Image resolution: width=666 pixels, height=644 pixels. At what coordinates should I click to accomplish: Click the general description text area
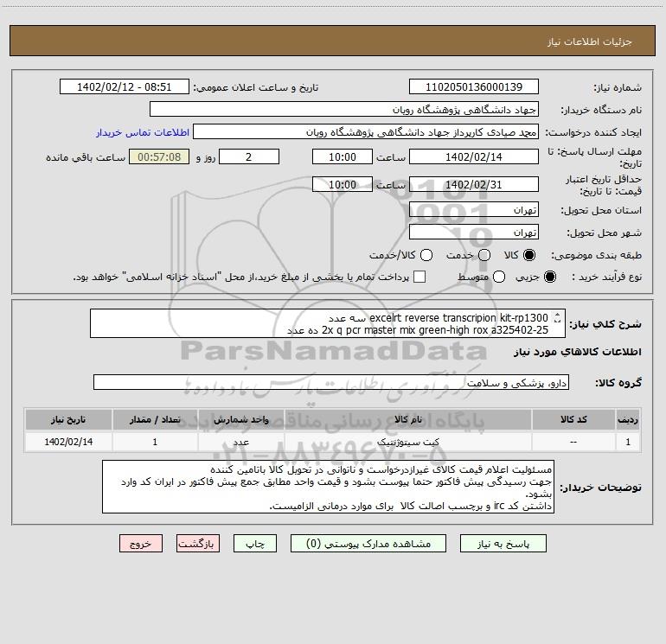coord(328,323)
